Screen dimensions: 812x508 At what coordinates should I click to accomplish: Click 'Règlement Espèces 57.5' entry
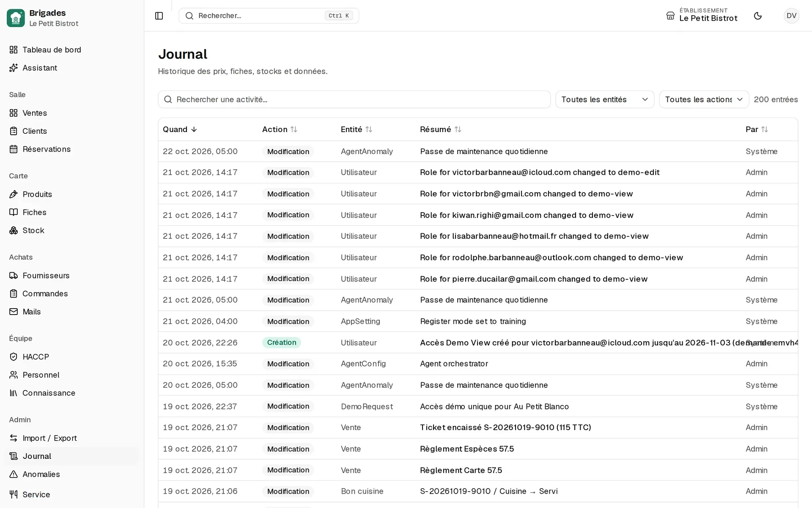(x=467, y=449)
